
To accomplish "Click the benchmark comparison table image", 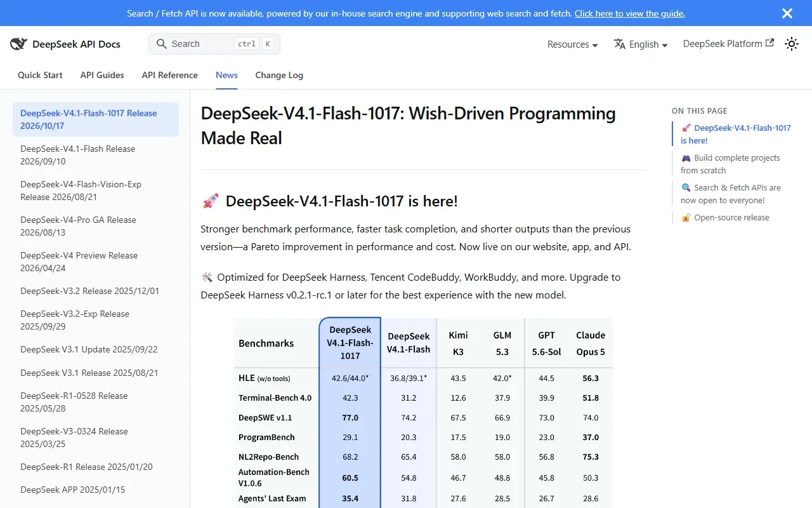I will [423, 413].
